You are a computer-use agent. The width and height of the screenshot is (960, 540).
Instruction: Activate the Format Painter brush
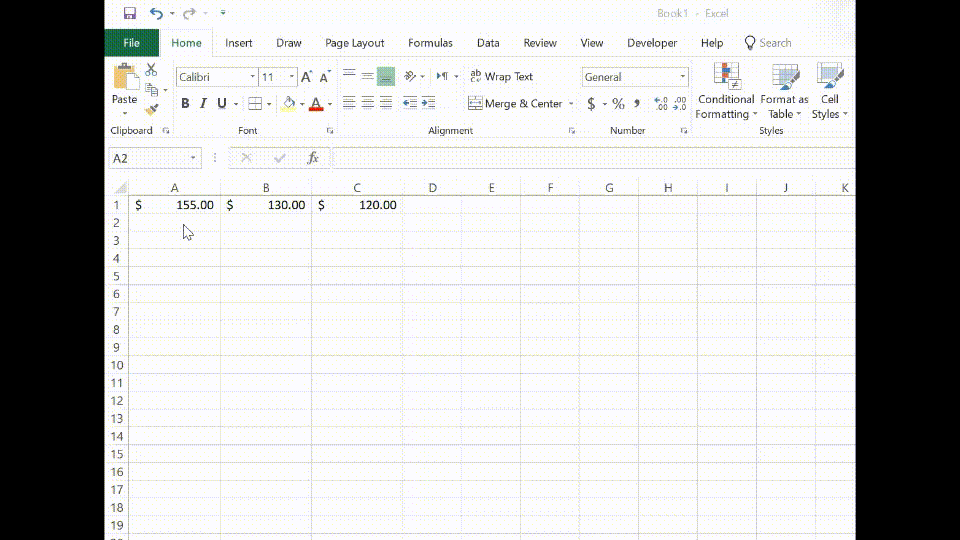click(x=151, y=110)
